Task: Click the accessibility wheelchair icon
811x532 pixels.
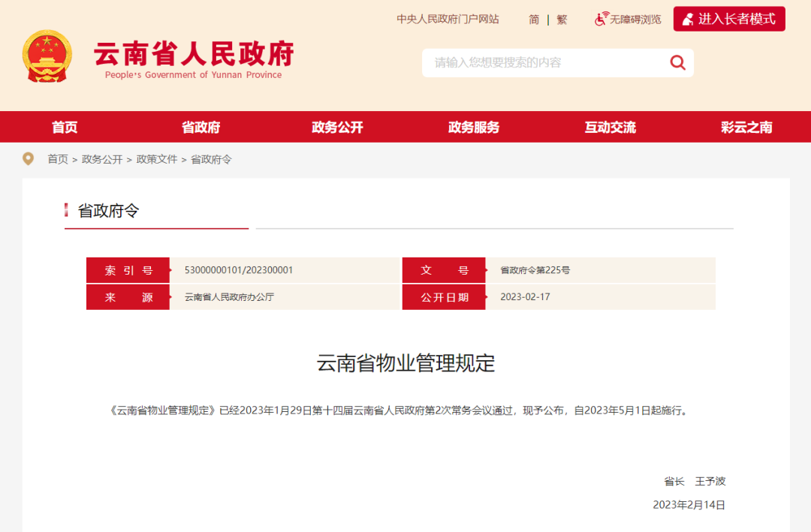Action: point(601,20)
